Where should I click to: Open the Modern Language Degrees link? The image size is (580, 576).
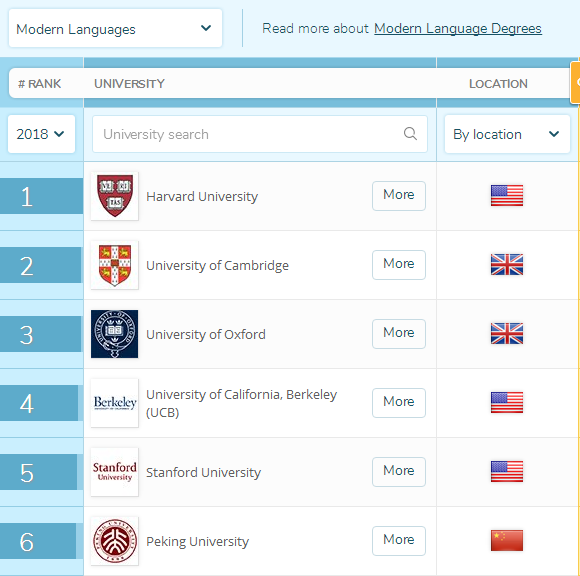[458, 28]
